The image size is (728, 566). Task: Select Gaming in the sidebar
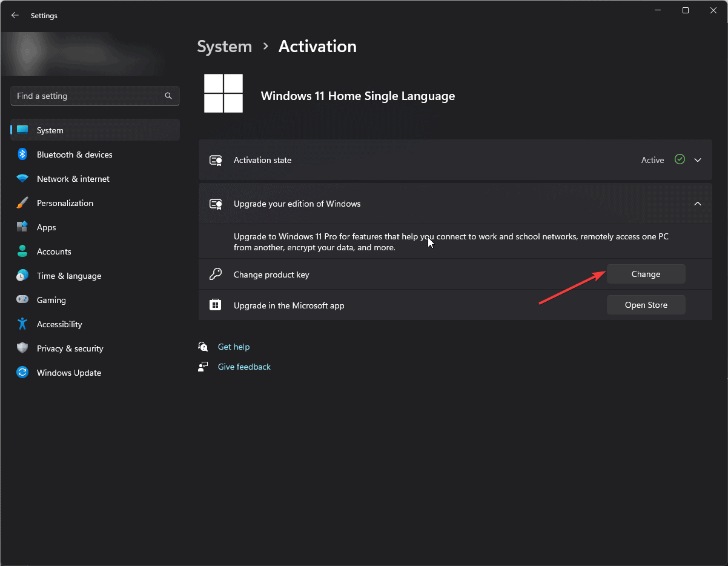[x=95, y=300]
